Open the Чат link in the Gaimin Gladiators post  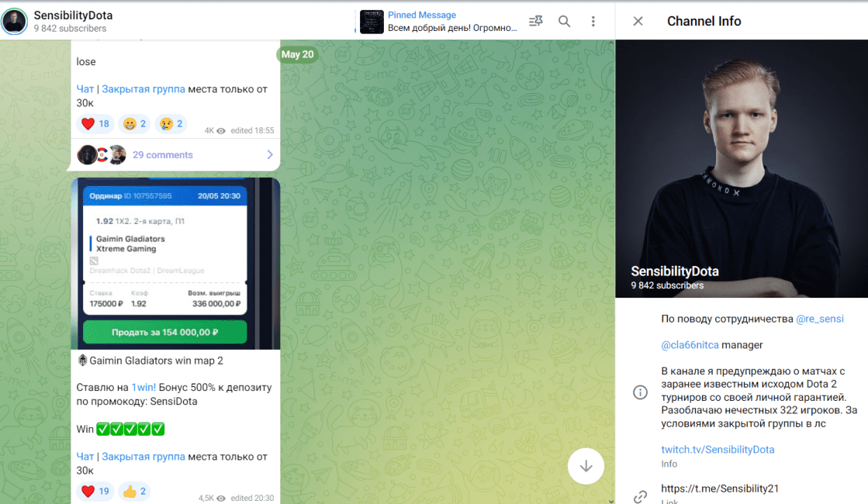[x=85, y=457]
